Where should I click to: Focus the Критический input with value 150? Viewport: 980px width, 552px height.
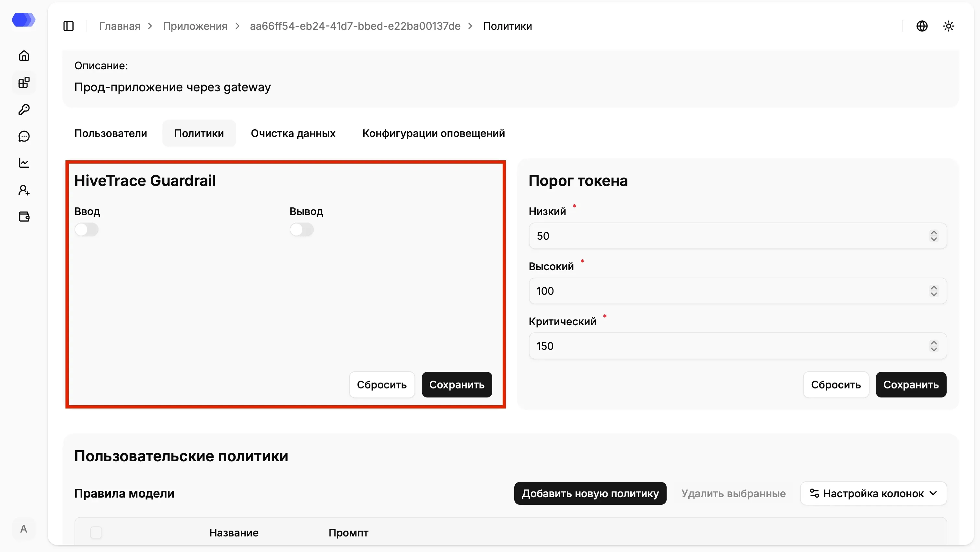coord(737,346)
